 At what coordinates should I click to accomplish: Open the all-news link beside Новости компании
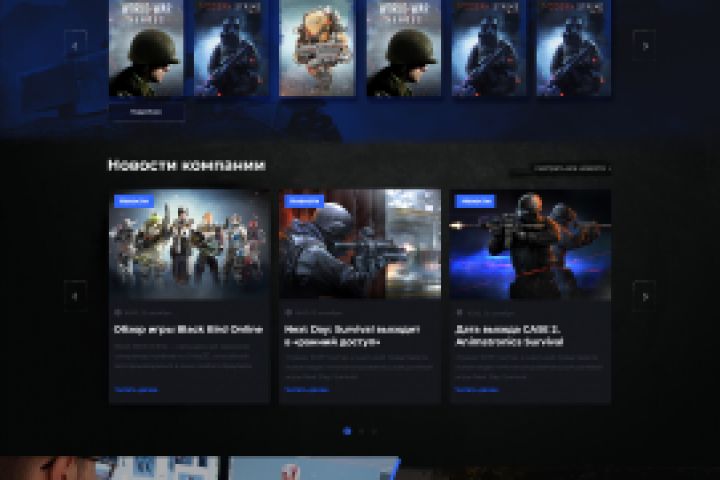pyautogui.click(x=571, y=169)
